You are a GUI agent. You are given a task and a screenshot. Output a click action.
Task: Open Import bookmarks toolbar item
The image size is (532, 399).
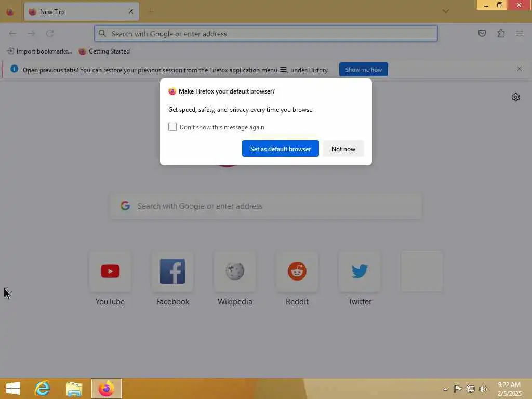click(x=39, y=51)
